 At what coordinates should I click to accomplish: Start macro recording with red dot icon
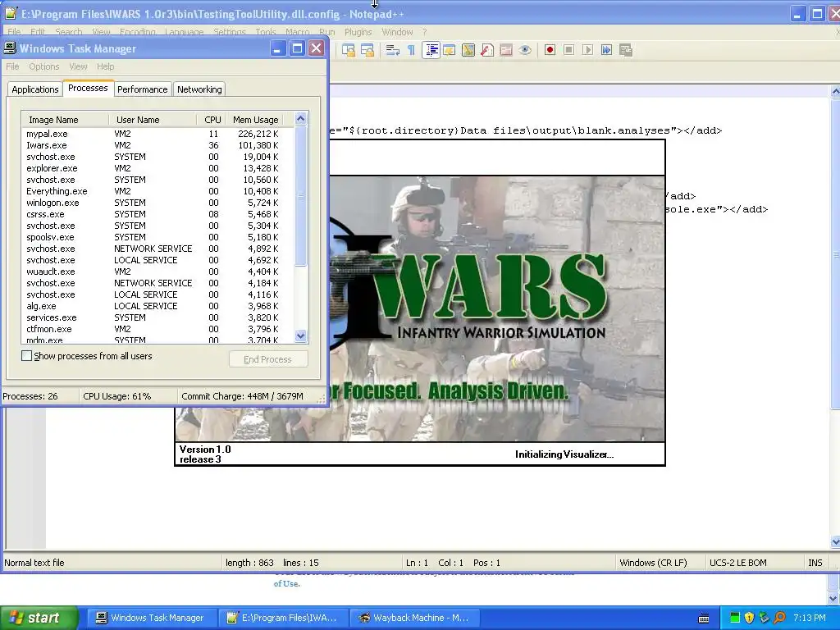pos(550,50)
